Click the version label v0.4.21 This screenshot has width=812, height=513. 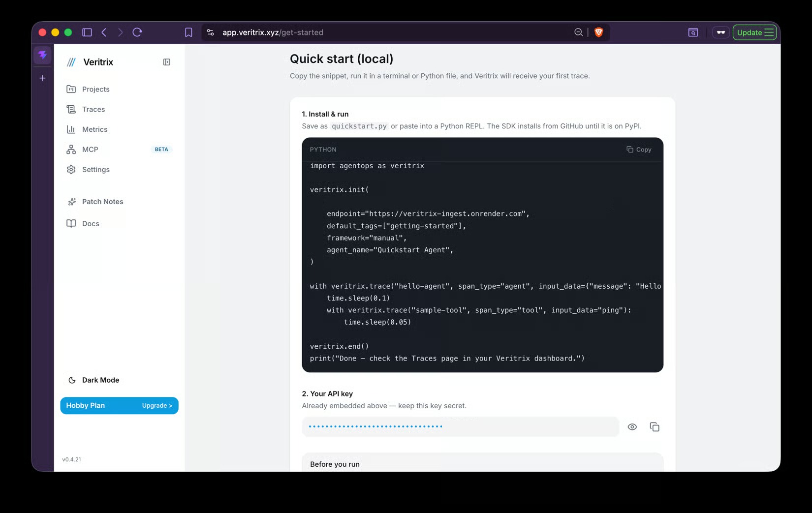click(x=72, y=459)
